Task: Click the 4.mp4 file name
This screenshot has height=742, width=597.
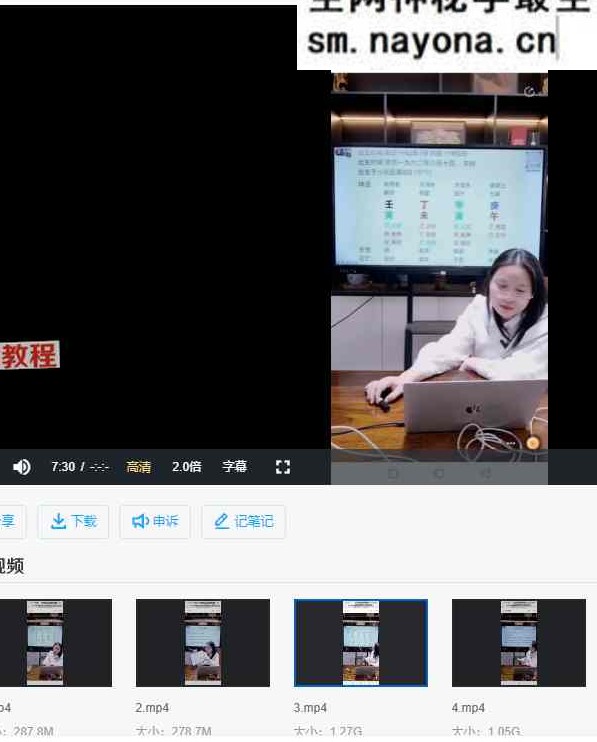Action: [468, 708]
